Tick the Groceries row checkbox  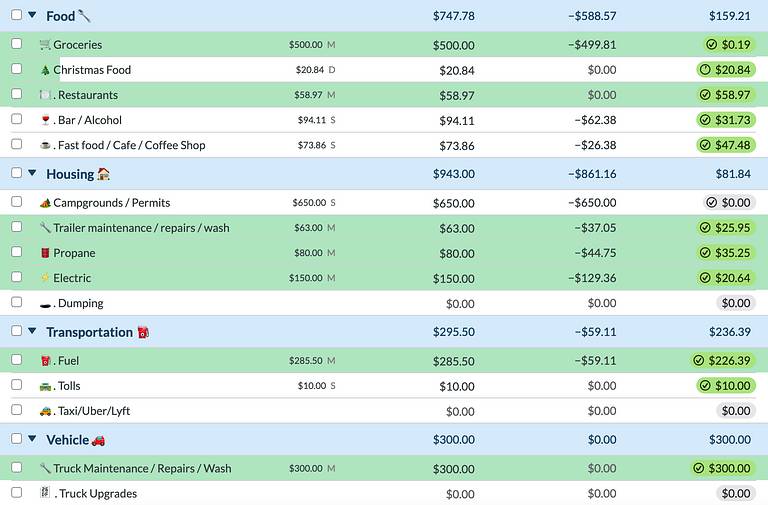pos(17,44)
